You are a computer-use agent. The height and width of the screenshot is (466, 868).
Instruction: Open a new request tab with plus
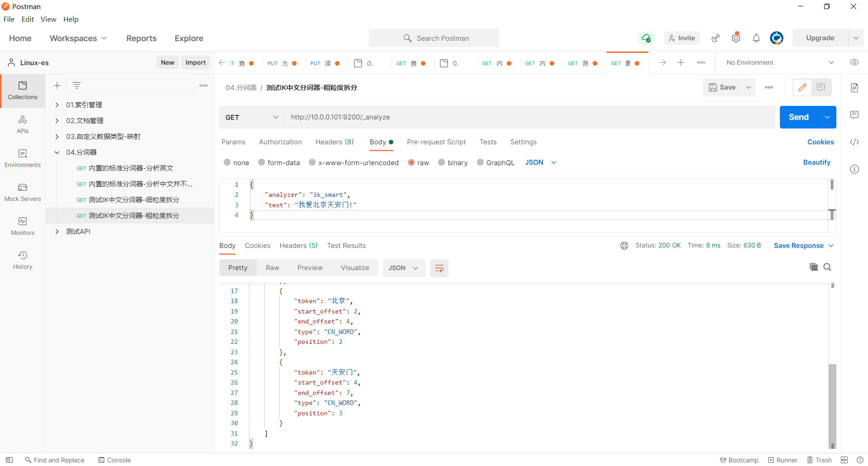pyautogui.click(x=681, y=62)
